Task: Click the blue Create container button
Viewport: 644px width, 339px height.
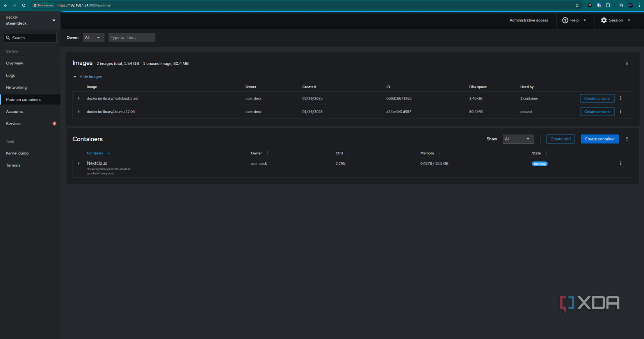Action: (600, 139)
